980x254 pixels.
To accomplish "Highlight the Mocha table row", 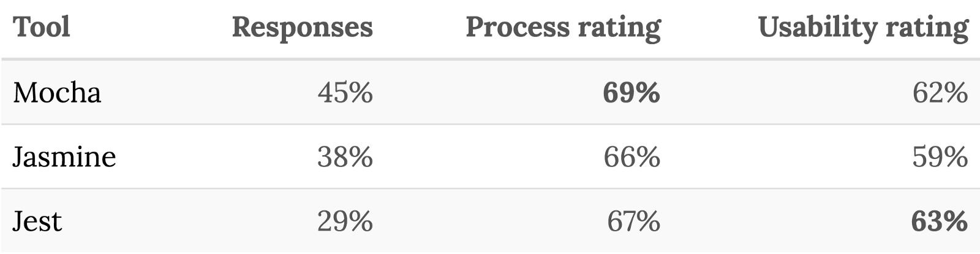I will click(490, 93).
